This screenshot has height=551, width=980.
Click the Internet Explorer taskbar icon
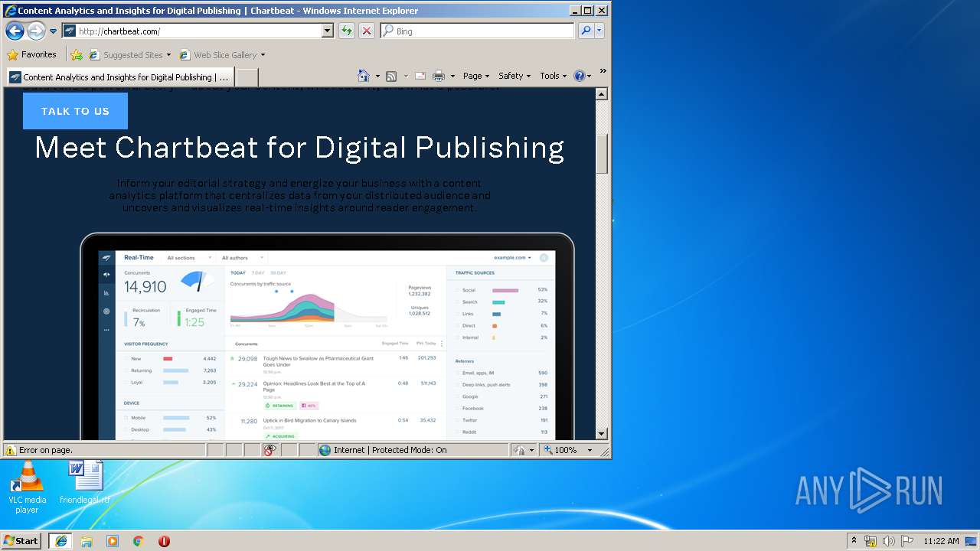coord(60,541)
